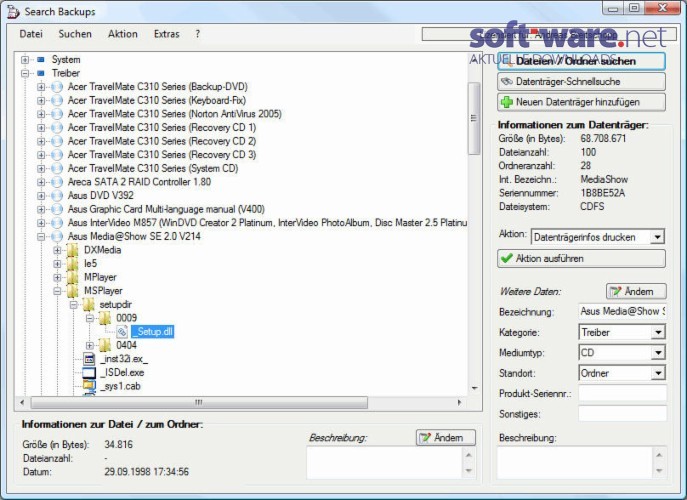Select the _ISDel.exe file entry

coord(122,372)
